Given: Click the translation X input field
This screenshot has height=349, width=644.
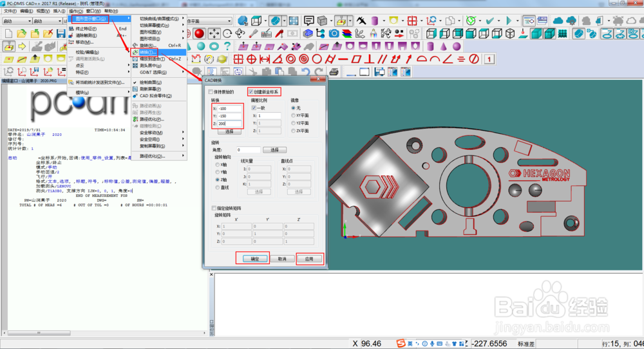Looking at the screenshot, I should pos(229,108).
